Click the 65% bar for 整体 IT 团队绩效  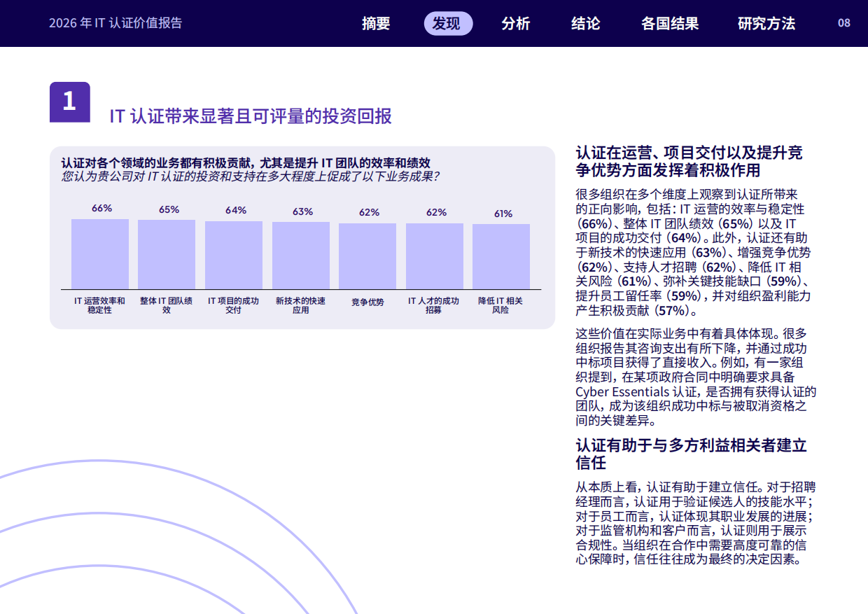[167, 255]
